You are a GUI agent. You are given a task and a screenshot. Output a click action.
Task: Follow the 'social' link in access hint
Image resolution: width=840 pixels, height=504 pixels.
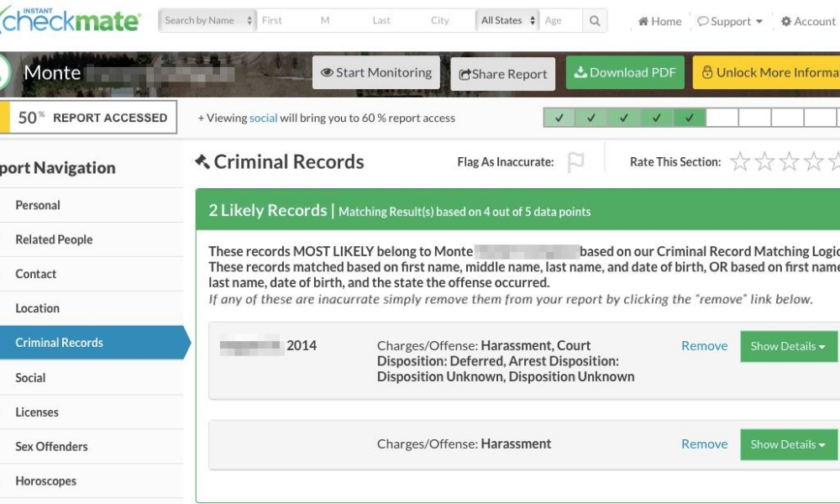263,118
